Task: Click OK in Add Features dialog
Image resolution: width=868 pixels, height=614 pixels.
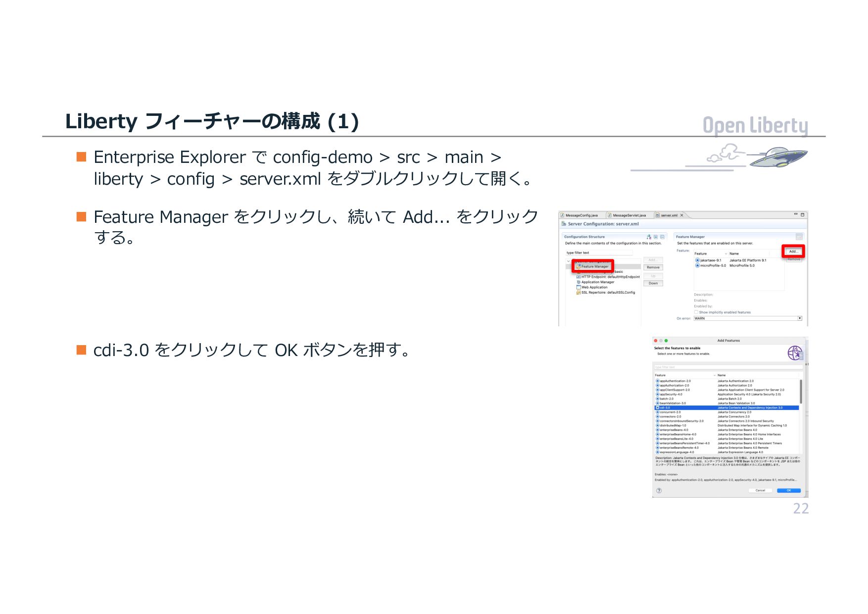Action: pyautogui.click(x=789, y=491)
